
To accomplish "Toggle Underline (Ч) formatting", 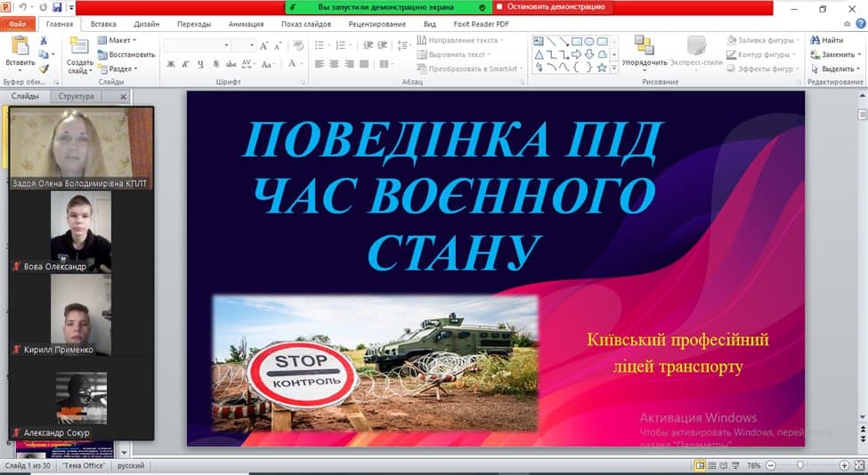I will 200,64.
